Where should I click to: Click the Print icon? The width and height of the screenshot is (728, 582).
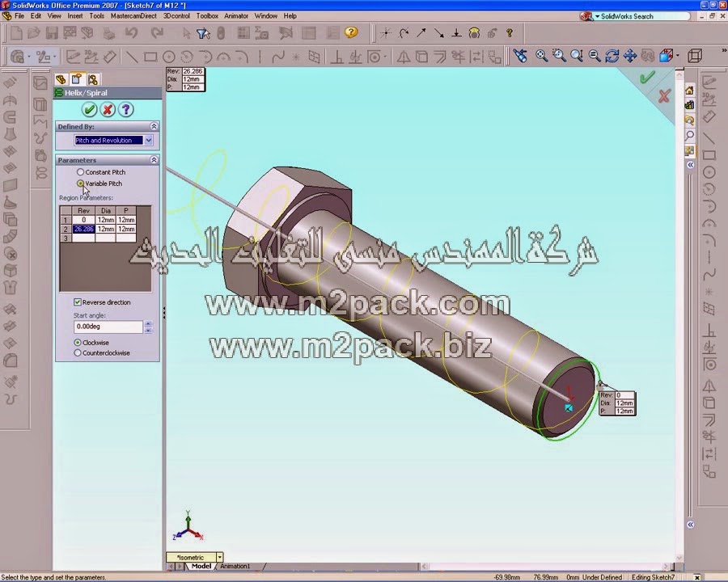coord(108,33)
